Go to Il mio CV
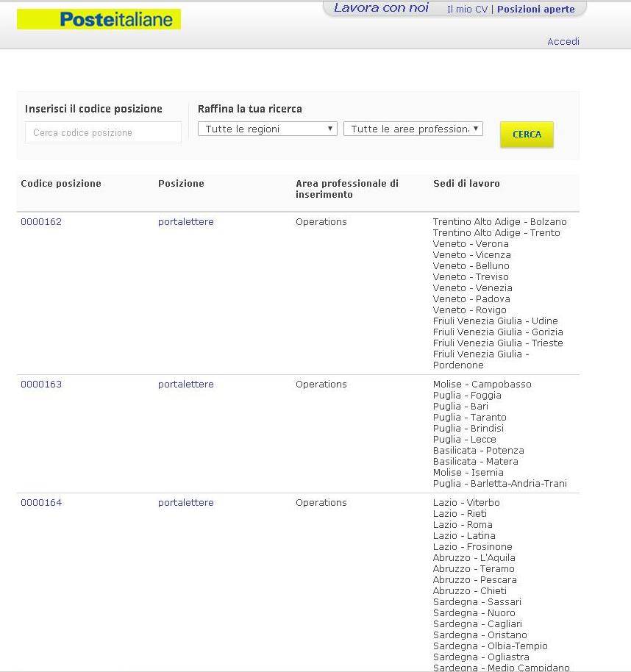Viewport: 631px width, 672px height. click(x=467, y=10)
